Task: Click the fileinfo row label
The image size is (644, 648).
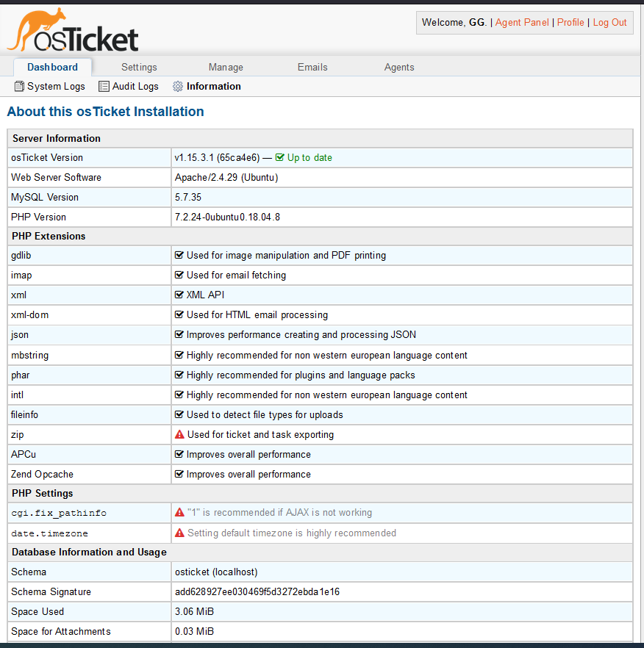Action: 24,414
